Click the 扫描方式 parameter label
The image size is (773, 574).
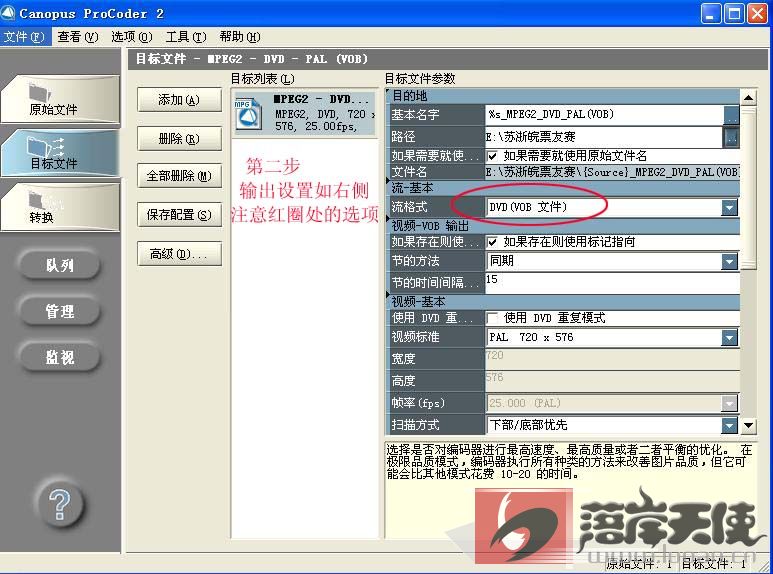pos(415,425)
